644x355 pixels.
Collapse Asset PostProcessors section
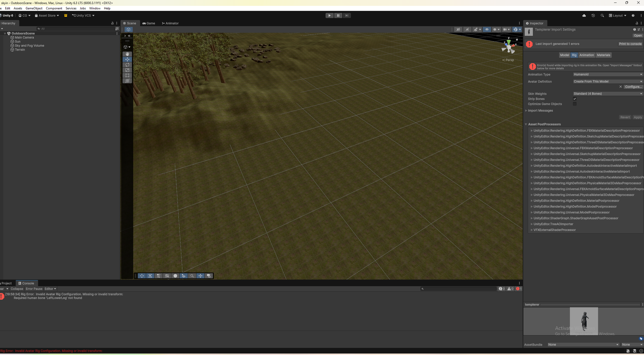pos(526,124)
